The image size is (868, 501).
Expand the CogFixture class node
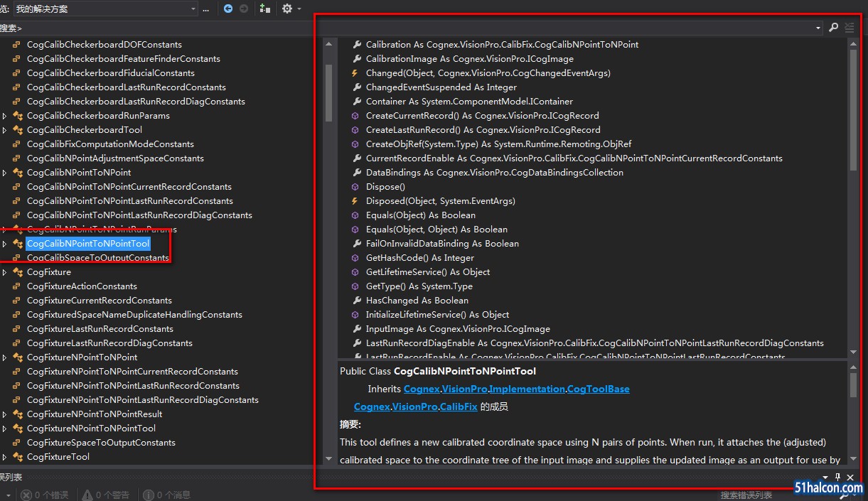[x=5, y=272]
